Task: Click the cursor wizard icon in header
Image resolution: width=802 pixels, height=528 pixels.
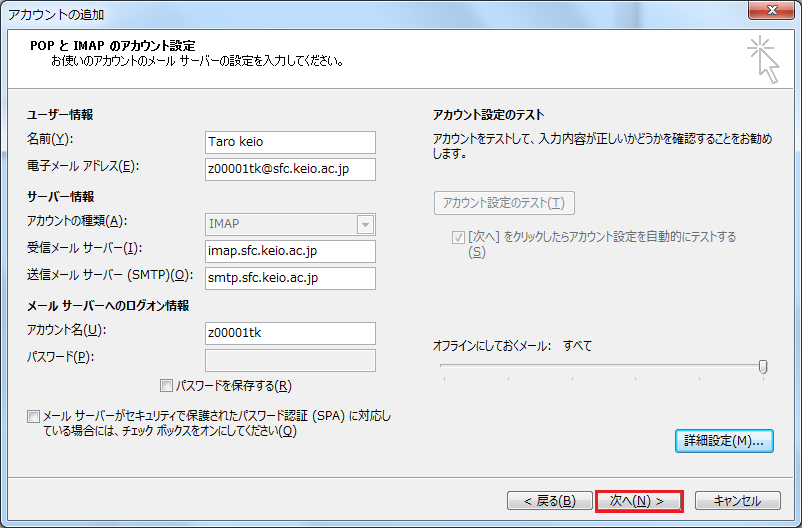Action: pyautogui.click(x=762, y=58)
